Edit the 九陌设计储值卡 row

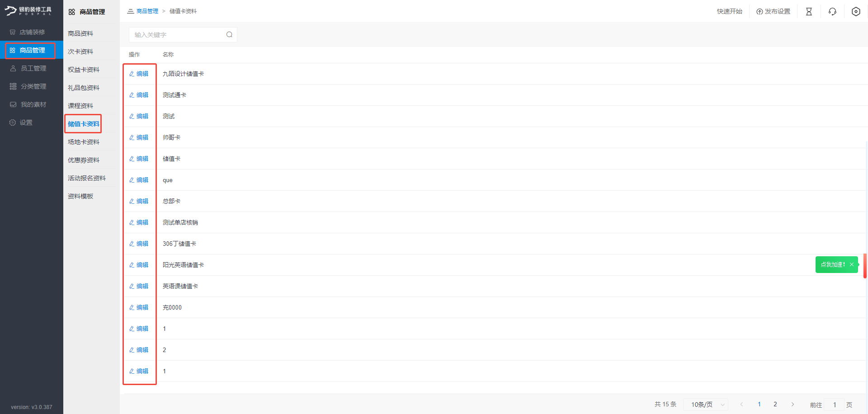[x=139, y=74]
